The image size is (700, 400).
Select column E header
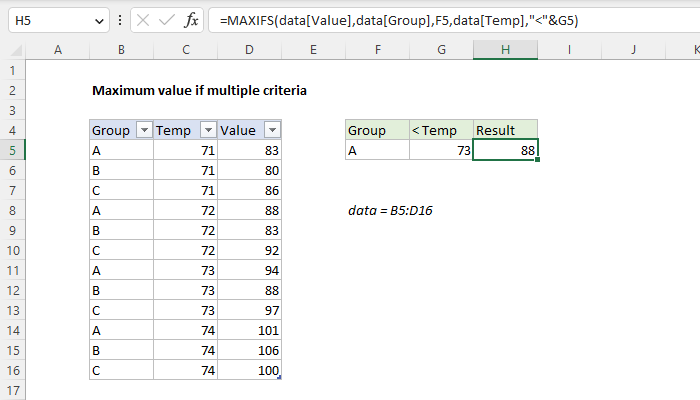point(313,50)
